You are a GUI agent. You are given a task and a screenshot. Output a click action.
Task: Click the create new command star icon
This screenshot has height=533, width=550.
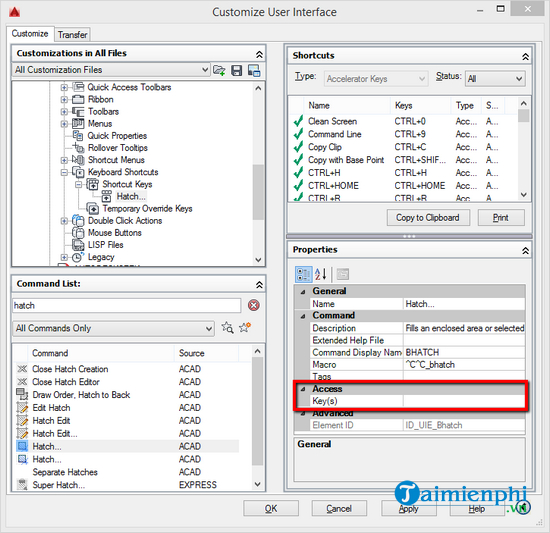245,327
